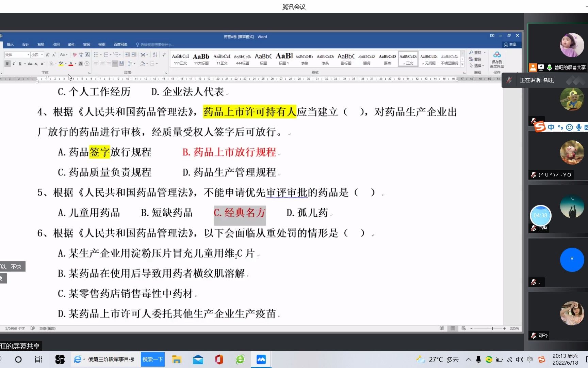Open the Select dropdown in Editing

click(476, 65)
